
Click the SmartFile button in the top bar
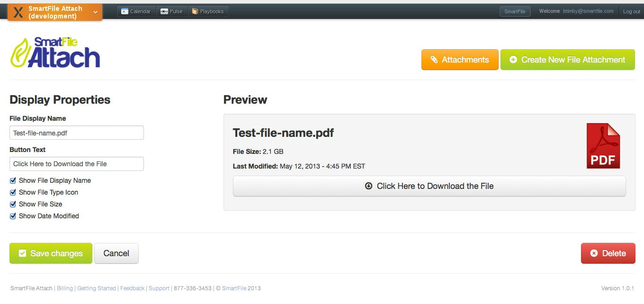pos(515,11)
